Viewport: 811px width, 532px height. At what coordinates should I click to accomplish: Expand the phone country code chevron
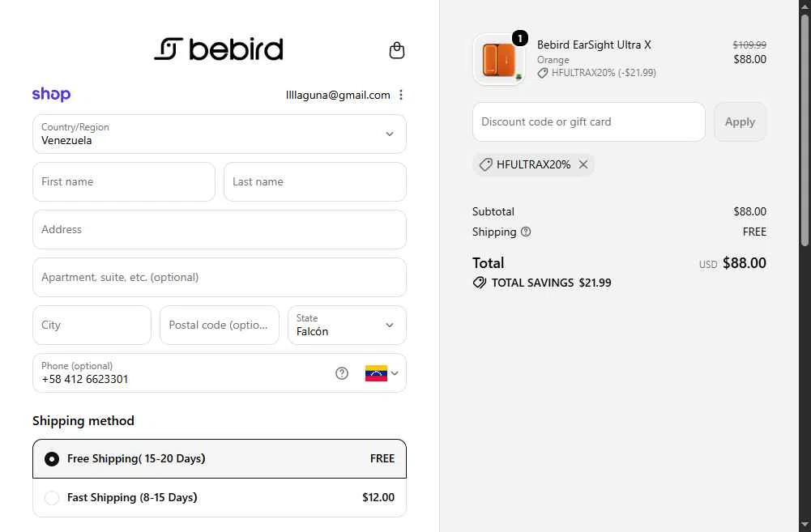click(395, 373)
